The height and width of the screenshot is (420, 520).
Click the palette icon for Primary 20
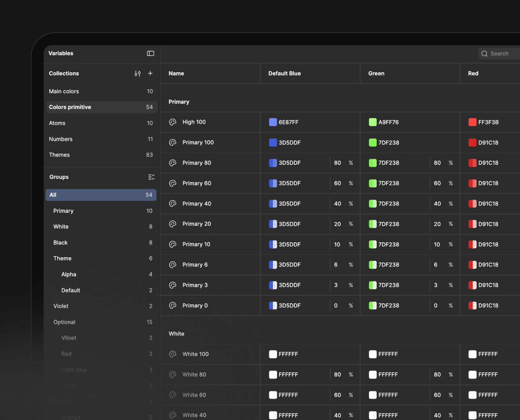coord(173,224)
